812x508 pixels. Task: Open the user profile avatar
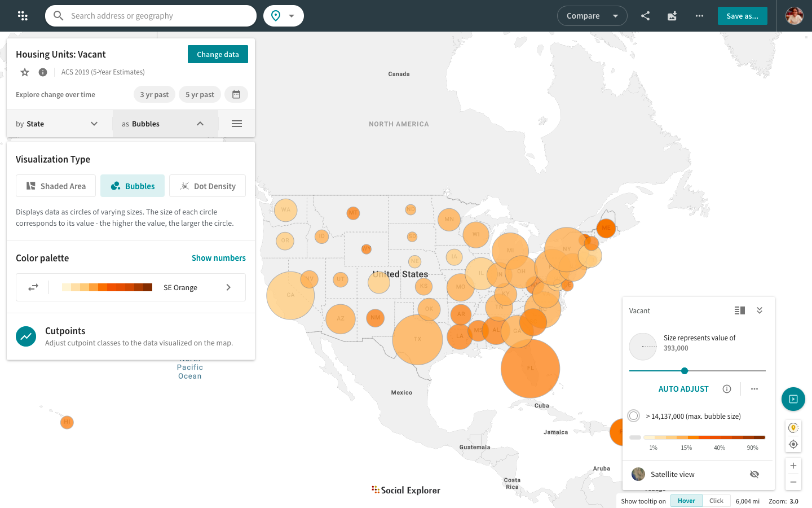coord(794,16)
